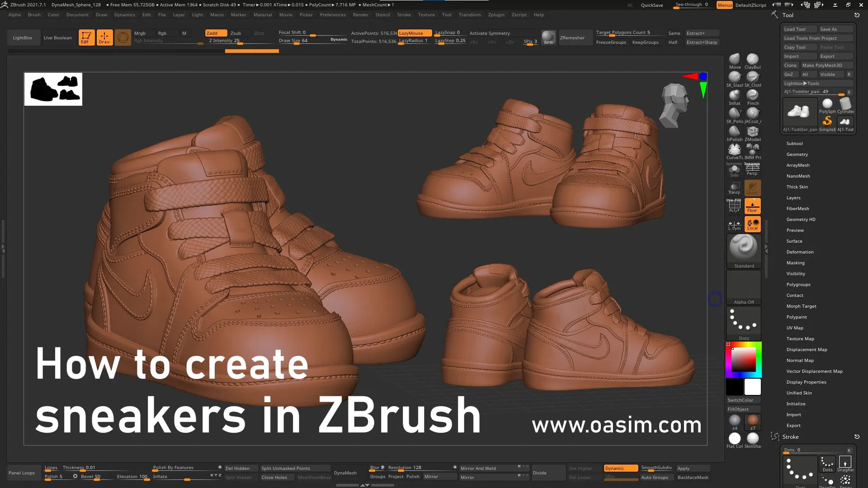Image resolution: width=868 pixels, height=488 pixels.
Task: Open the Preferences menu item
Action: (332, 14)
